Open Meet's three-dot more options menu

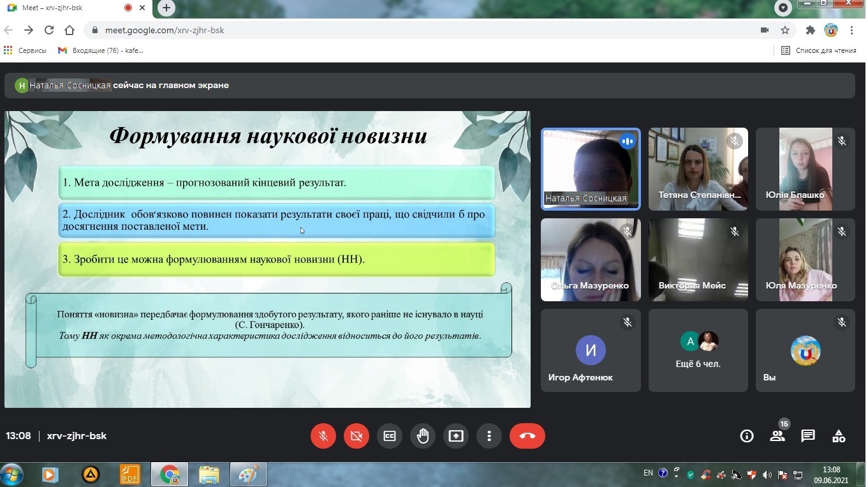tap(489, 436)
